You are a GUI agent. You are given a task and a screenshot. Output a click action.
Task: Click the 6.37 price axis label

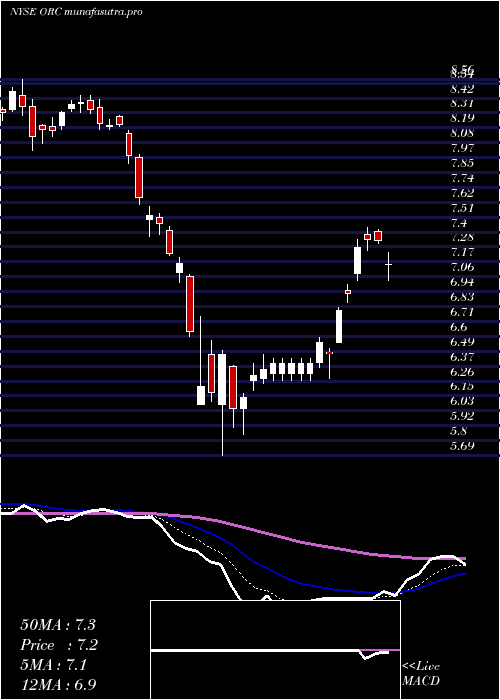[x=462, y=357]
